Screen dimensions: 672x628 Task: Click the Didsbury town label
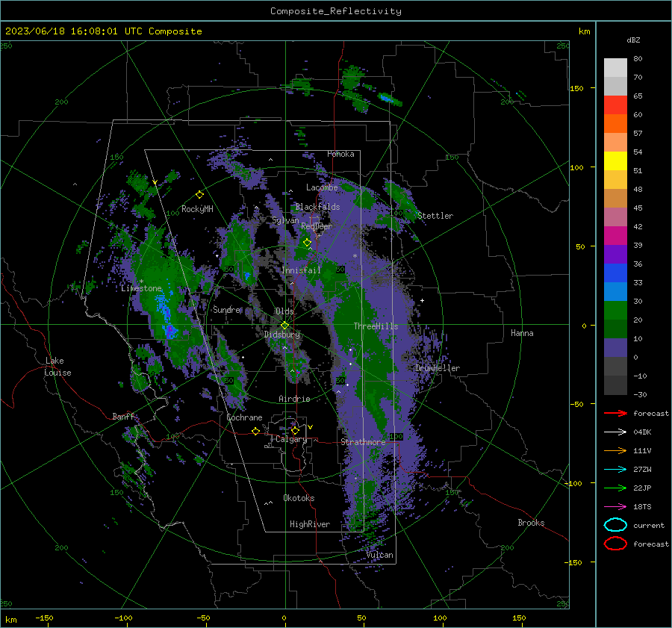(x=282, y=335)
